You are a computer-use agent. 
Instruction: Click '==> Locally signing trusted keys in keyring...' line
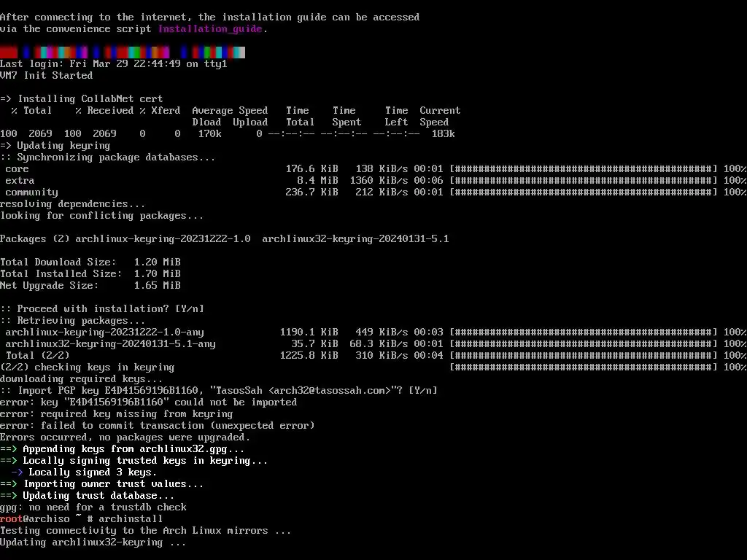(134, 461)
